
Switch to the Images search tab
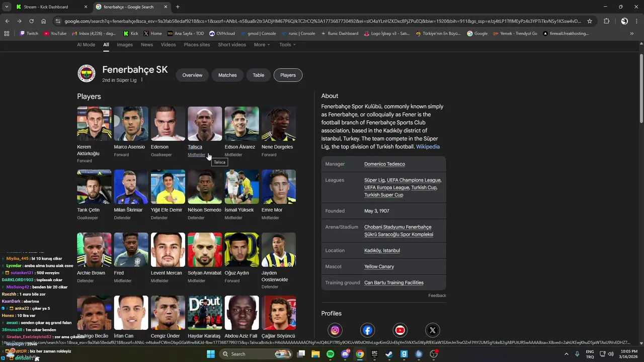125,45
